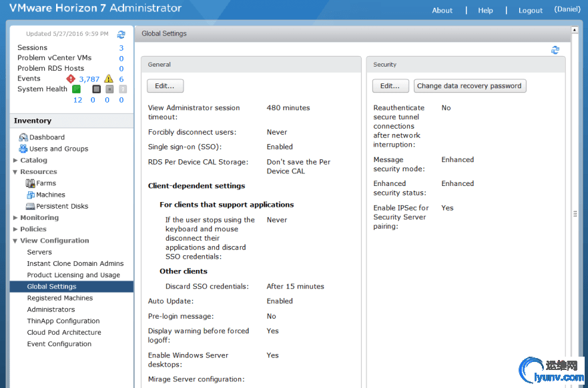Select Global Settings in the sidebar

tap(71, 287)
